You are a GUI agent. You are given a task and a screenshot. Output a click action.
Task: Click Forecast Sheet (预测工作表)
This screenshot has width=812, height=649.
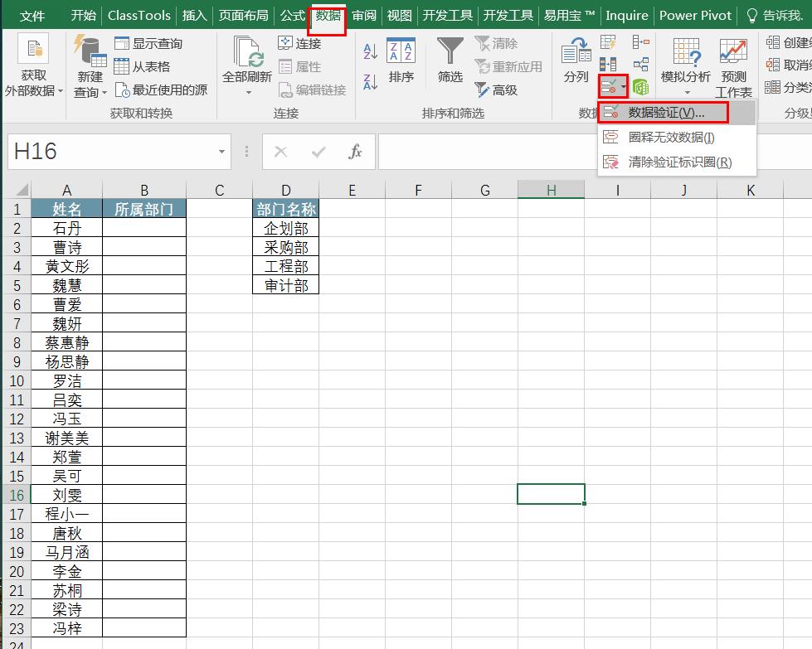pos(733,67)
